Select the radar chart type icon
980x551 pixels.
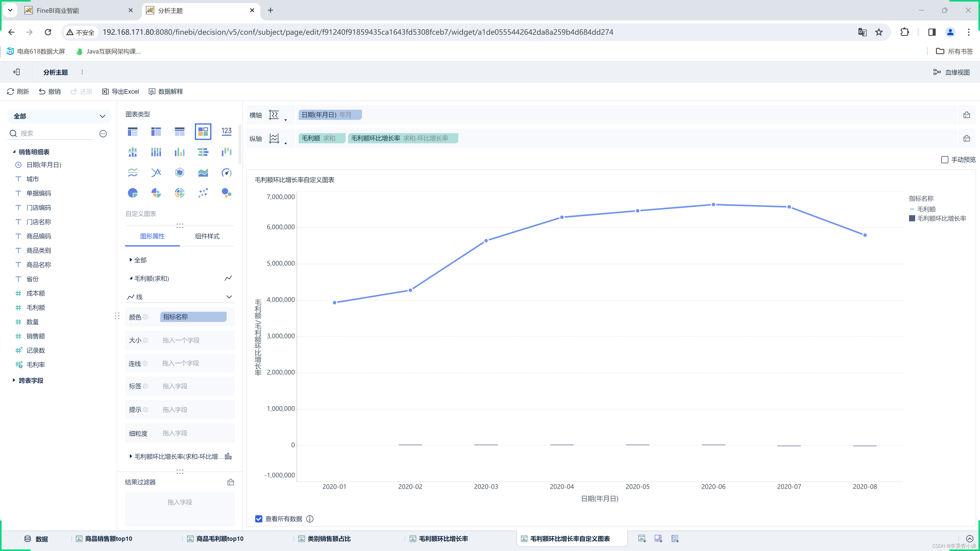(180, 173)
